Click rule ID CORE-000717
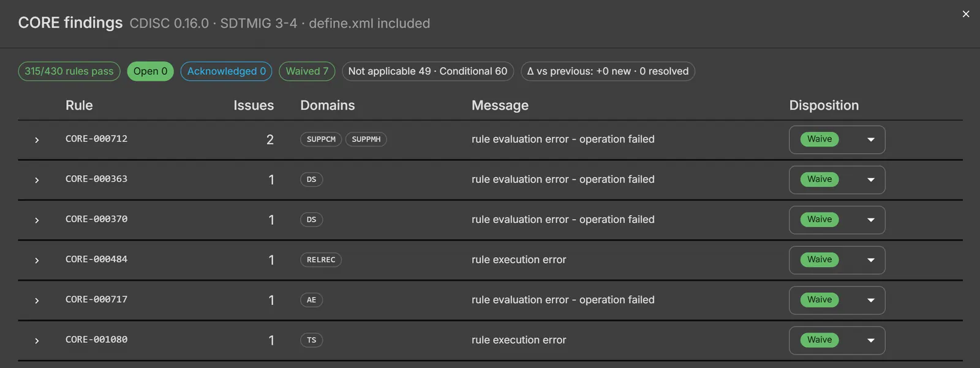 (97, 299)
